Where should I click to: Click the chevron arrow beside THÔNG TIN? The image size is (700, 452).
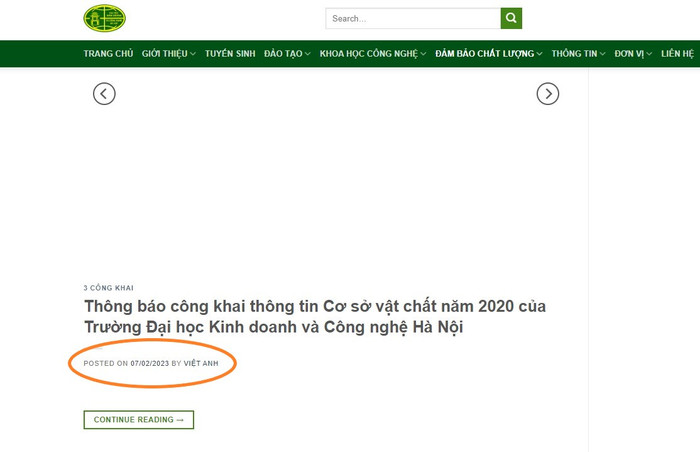(x=602, y=54)
